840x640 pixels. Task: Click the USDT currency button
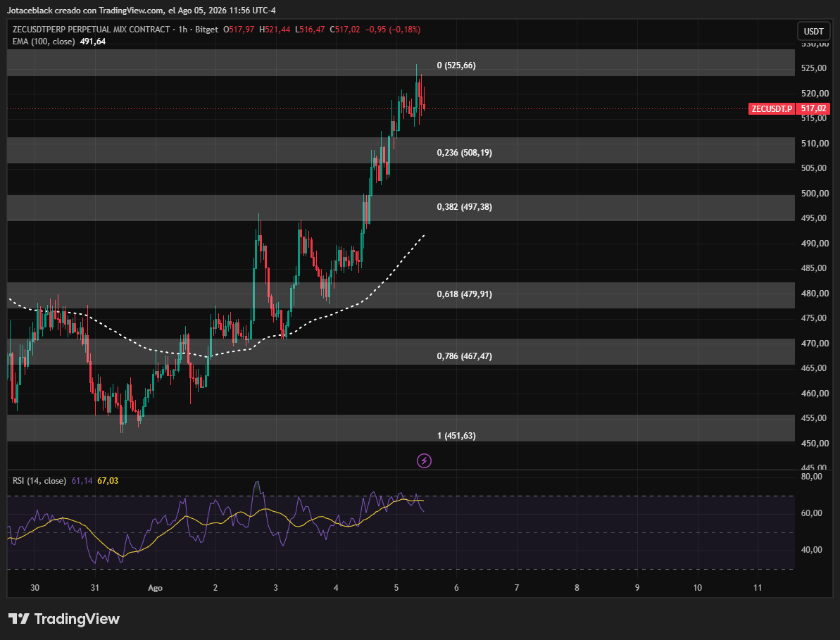813,31
